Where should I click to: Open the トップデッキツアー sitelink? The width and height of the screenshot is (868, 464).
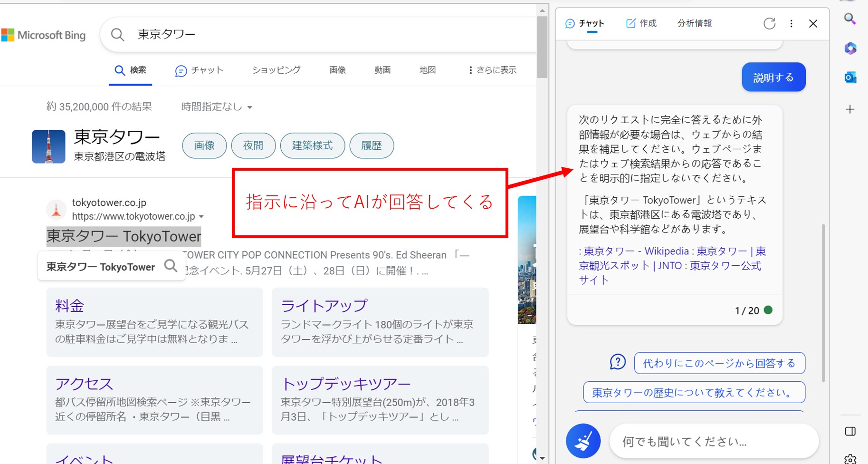pos(345,384)
